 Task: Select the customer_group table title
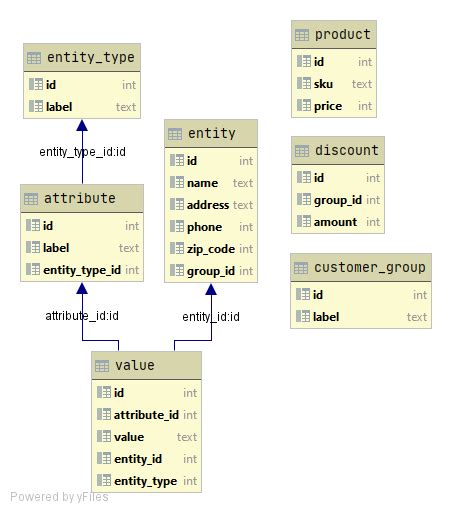[x=370, y=268]
